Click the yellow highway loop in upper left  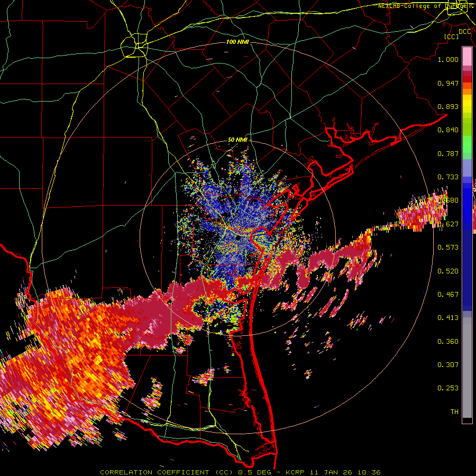tap(134, 45)
